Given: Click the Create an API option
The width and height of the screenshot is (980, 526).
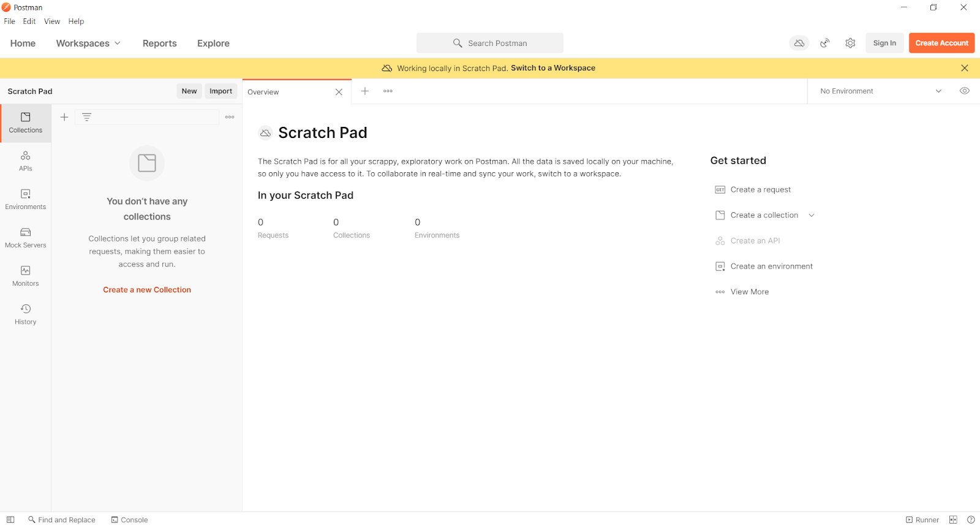Looking at the screenshot, I should [x=755, y=241].
